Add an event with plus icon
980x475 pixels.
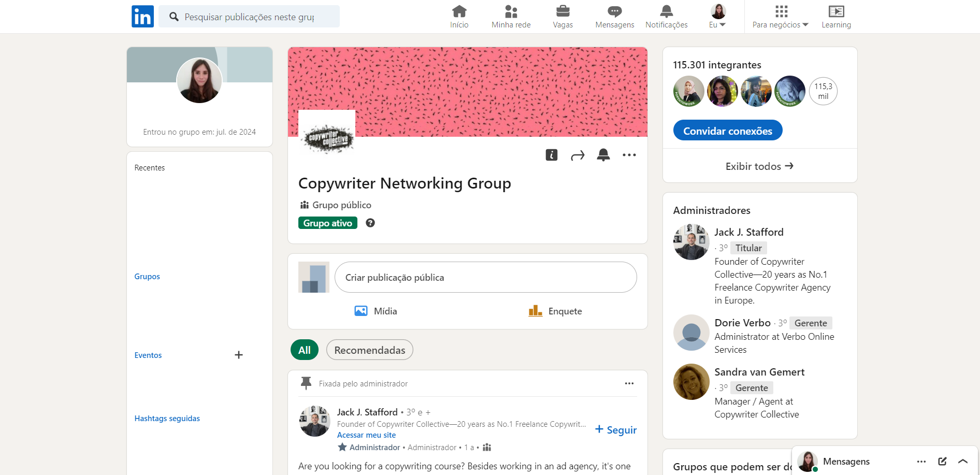point(239,355)
